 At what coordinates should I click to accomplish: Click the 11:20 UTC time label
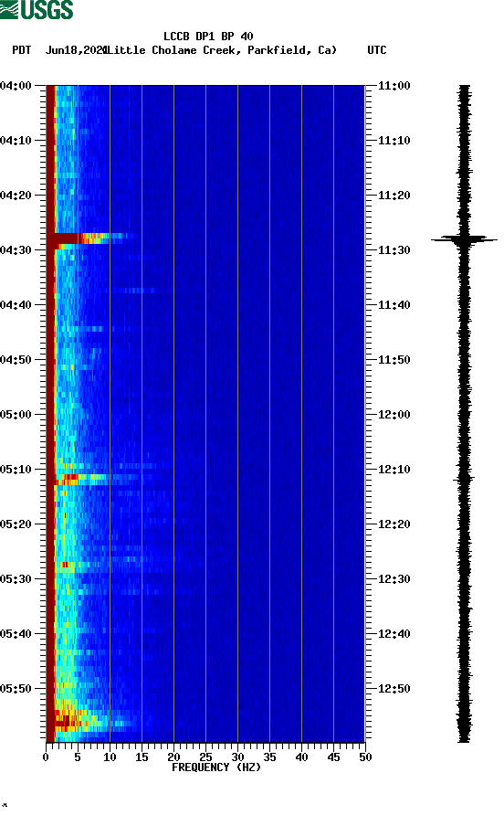pyautogui.click(x=394, y=195)
